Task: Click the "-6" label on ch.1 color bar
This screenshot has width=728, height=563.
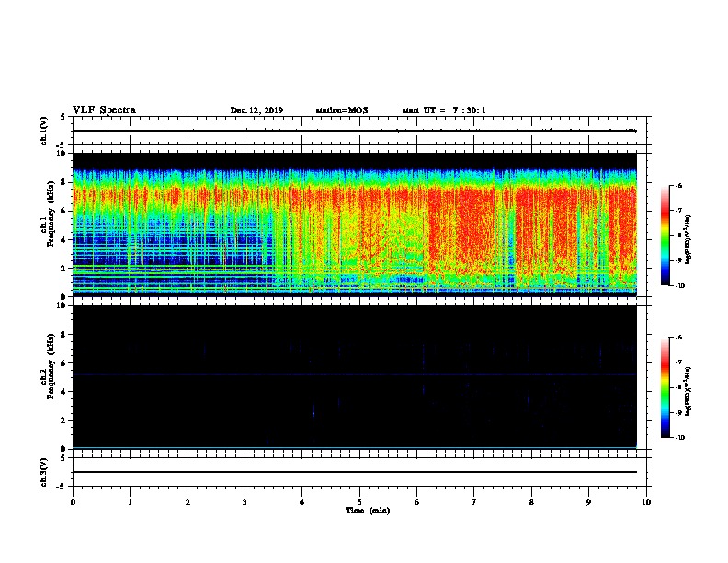Action: click(x=678, y=185)
